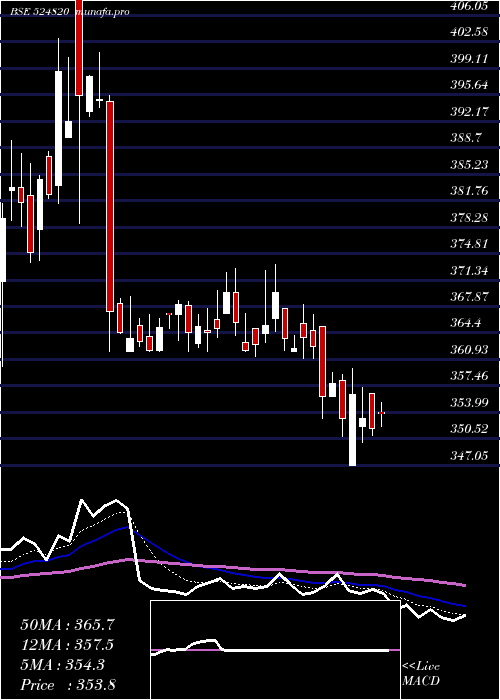Screen dimensions: 500x700
Task: Click the 360.93 price axis label
Action: click(468, 350)
